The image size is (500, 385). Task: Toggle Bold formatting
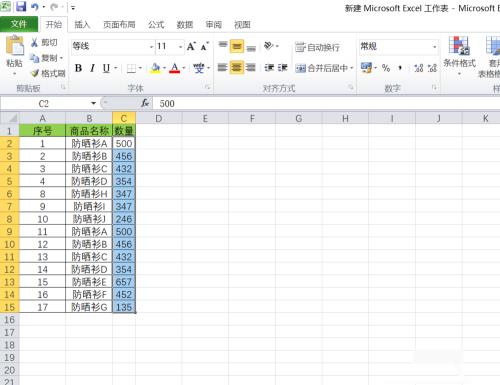point(78,68)
